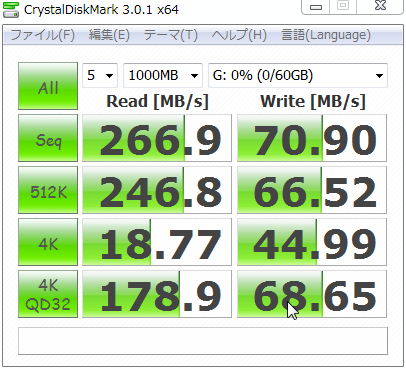Screen dimensions: 406x369
Task: Start the 4K benchmark
Action: [x=48, y=242]
